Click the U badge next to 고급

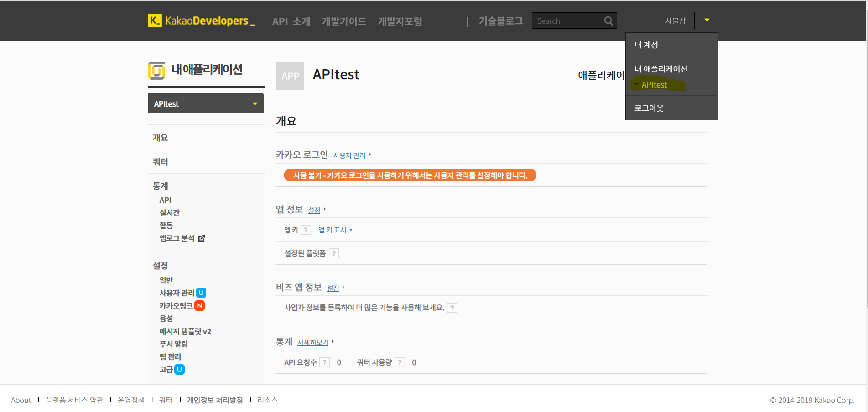point(180,369)
